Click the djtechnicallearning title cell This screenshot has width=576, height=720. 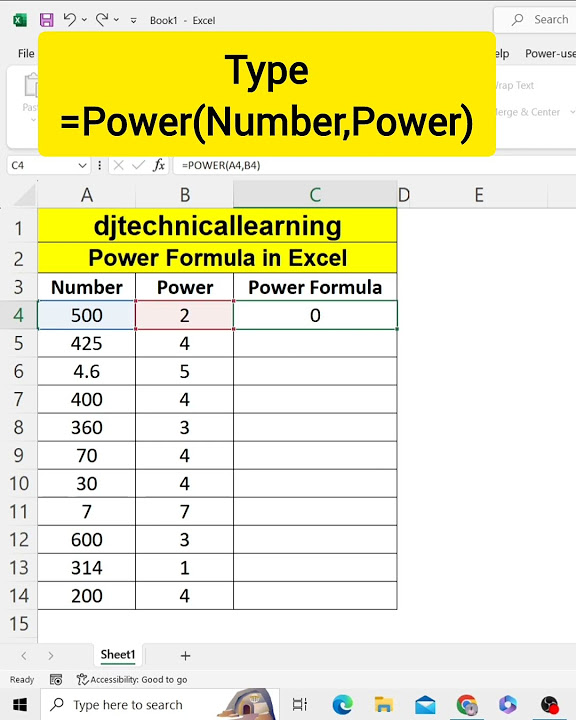click(217, 226)
